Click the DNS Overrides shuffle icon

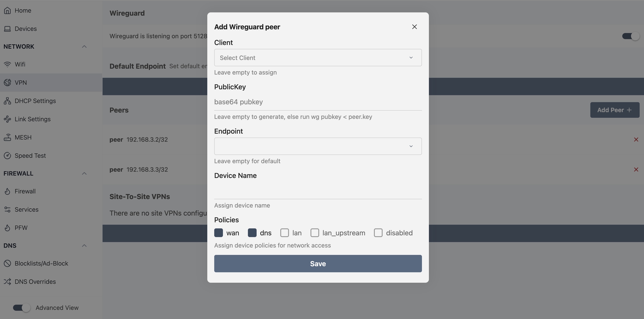8,282
